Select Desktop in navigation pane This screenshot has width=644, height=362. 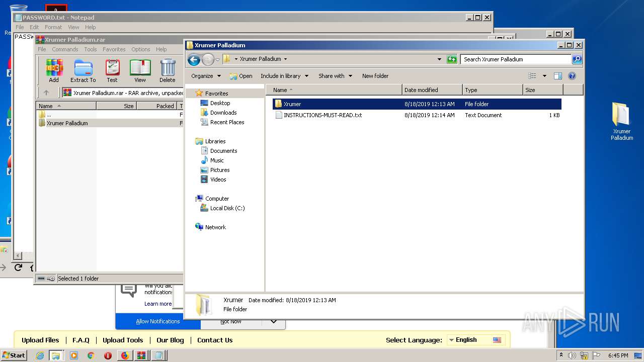point(220,103)
